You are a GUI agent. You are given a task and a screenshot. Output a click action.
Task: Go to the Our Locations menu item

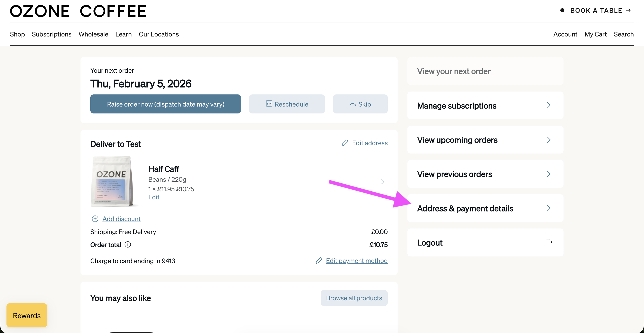159,34
